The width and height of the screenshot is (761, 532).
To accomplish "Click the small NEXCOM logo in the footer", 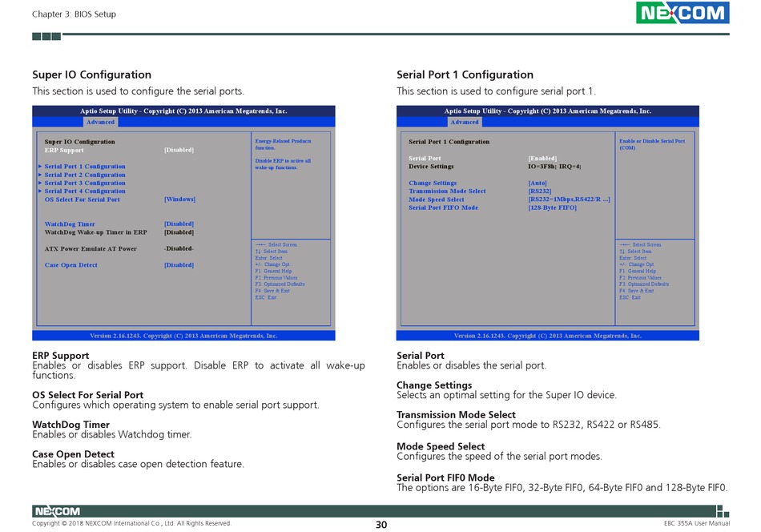I will coord(56,511).
